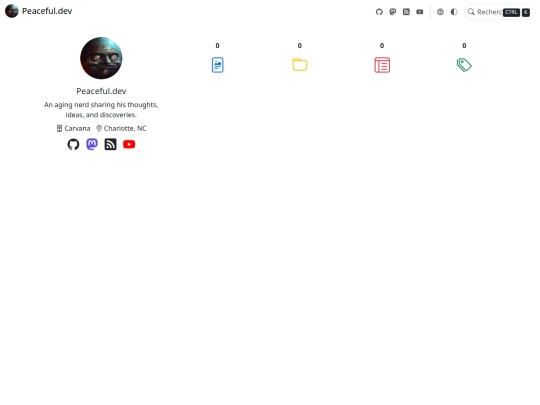Click the Recherche search field

click(x=499, y=12)
